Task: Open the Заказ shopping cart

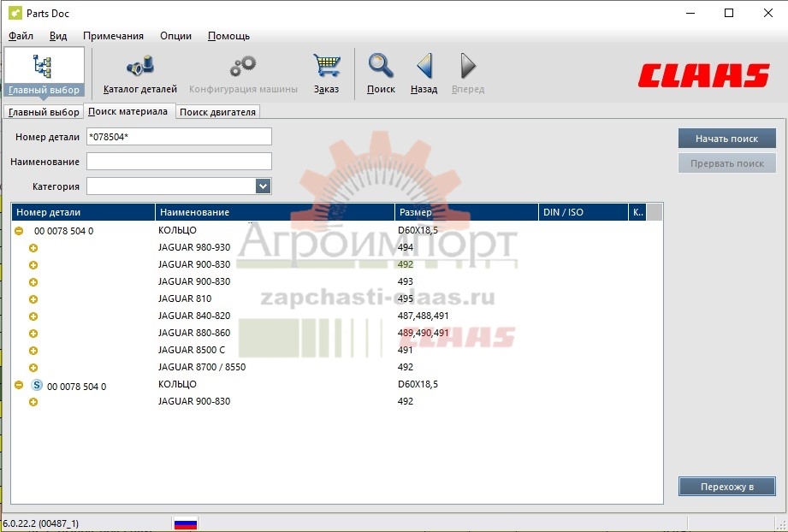Action: click(326, 74)
